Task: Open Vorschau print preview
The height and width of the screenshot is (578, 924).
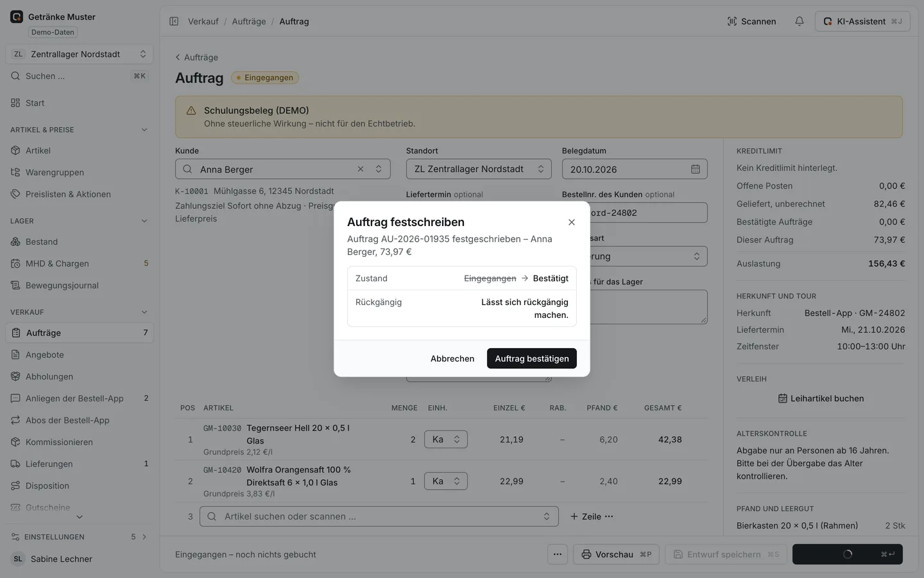Action: coord(616,554)
